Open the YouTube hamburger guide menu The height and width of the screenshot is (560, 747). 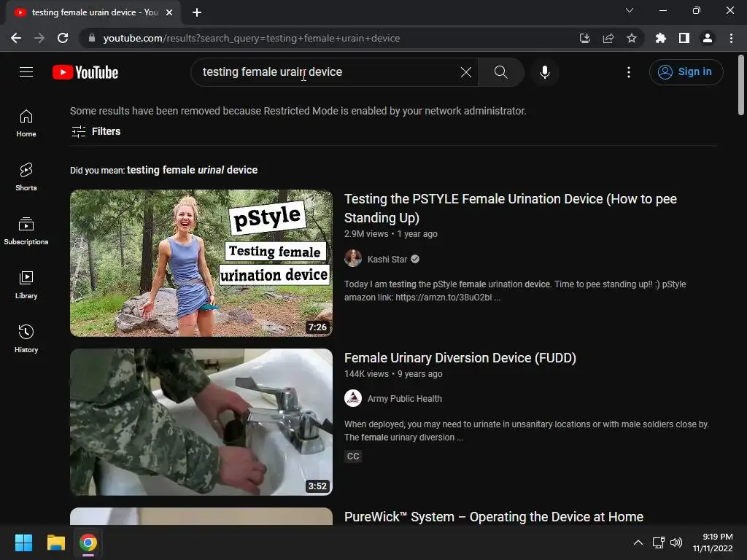(x=26, y=72)
